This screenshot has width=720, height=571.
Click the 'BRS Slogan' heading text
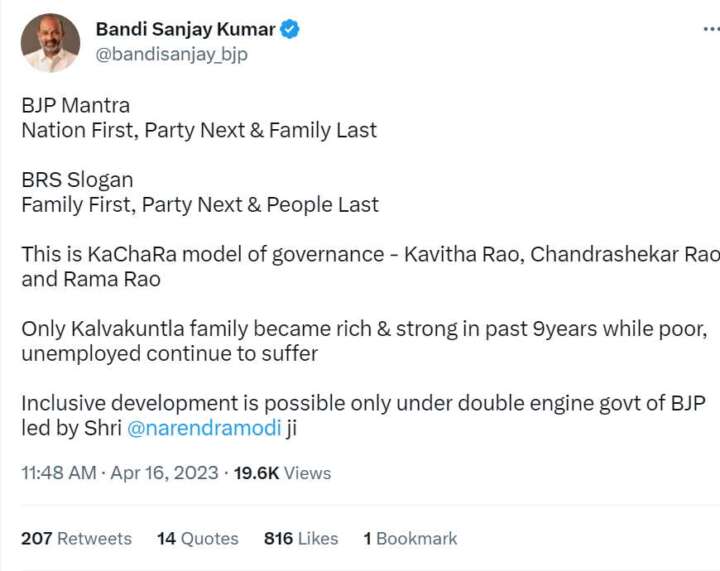[77, 180]
